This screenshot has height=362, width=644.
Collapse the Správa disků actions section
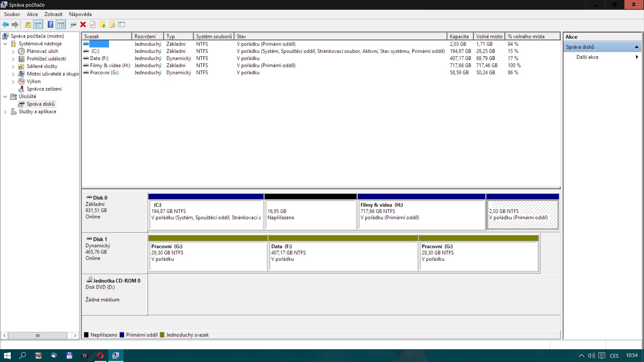[636, 47]
